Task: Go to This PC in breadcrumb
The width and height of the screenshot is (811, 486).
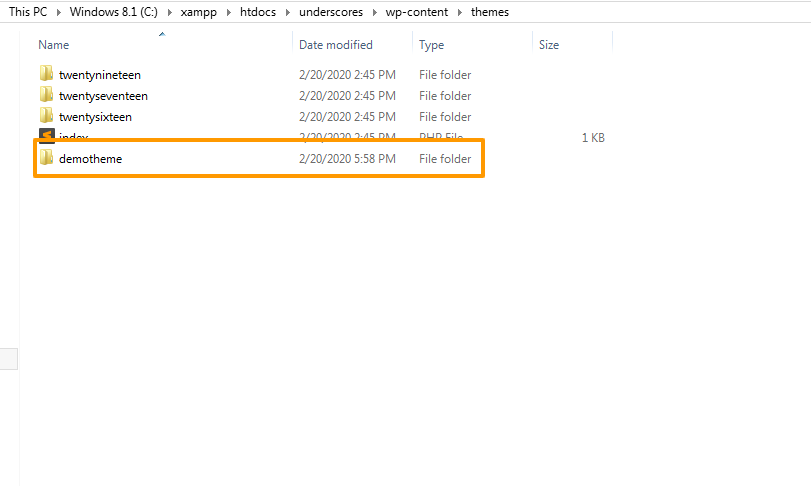Action: (28, 12)
